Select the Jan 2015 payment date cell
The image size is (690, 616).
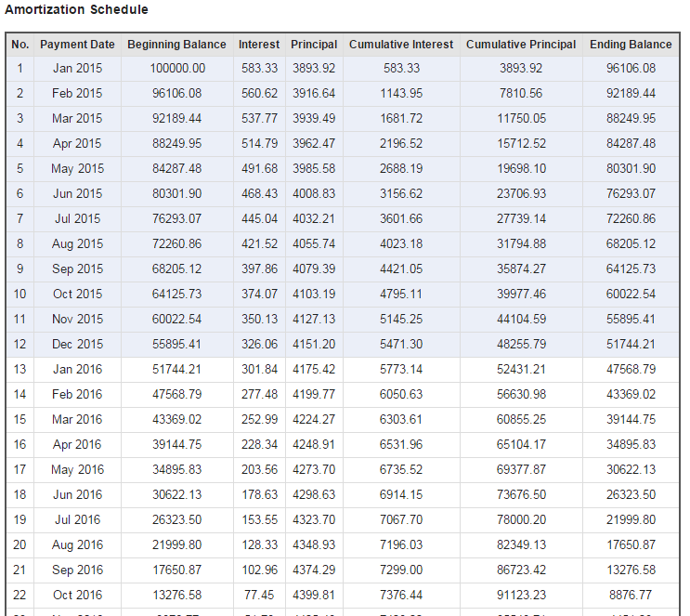coord(77,68)
